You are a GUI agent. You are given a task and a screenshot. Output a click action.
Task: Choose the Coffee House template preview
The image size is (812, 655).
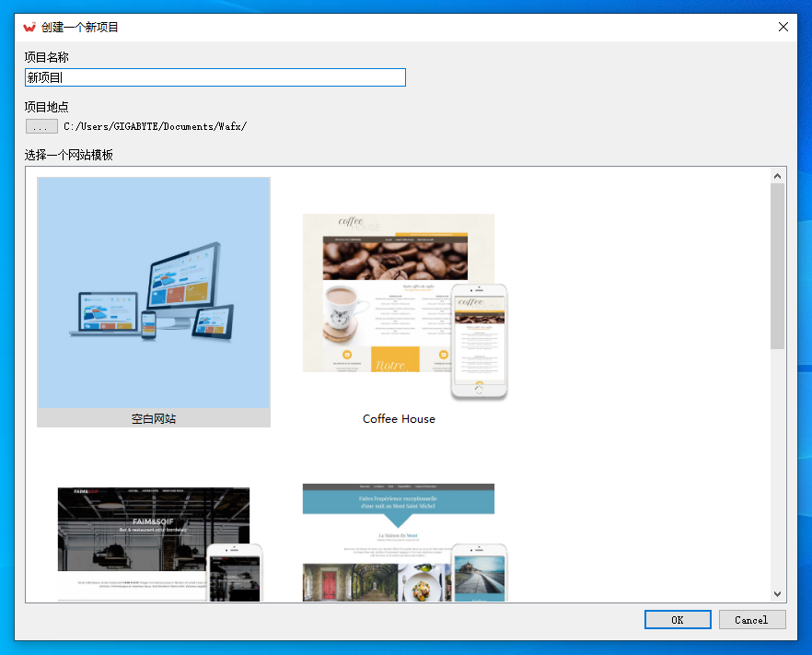click(385, 293)
